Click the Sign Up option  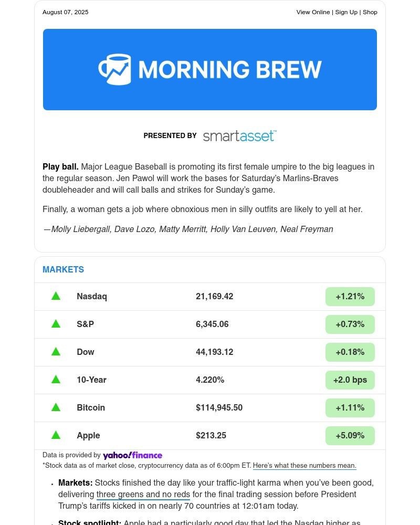click(345, 12)
